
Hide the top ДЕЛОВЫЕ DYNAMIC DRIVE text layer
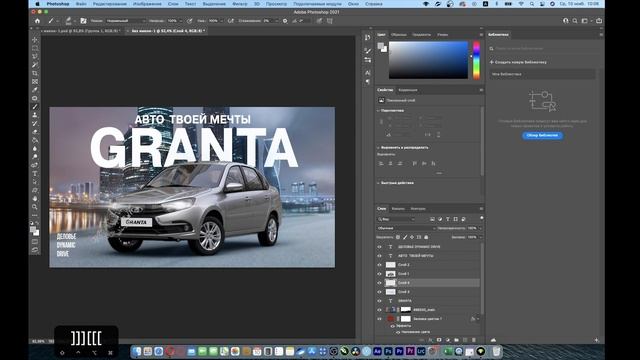(x=379, y=247)
